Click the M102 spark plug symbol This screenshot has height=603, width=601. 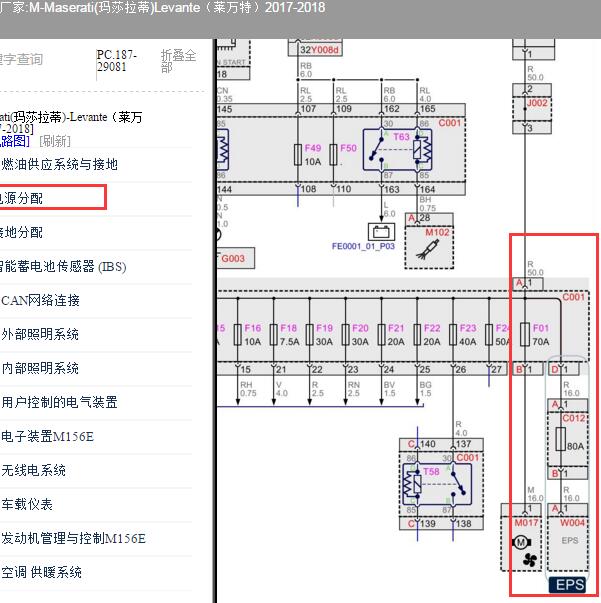click(x=428, y=250)
